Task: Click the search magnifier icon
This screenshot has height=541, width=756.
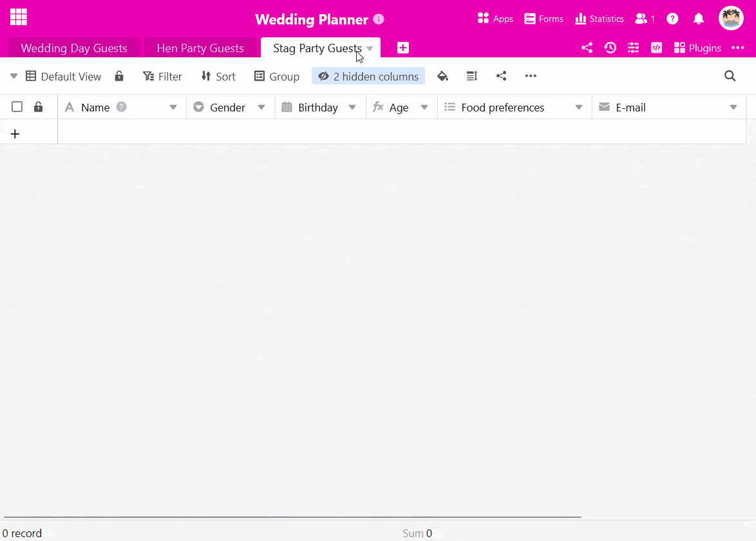Action: pos(730,76)
